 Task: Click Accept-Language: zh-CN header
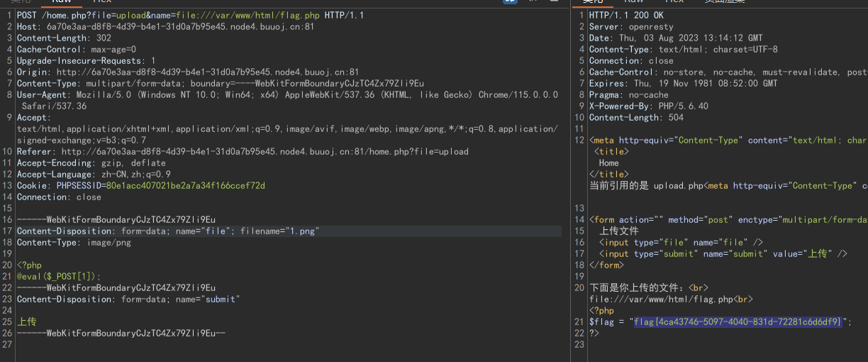[x=94, y=174]
